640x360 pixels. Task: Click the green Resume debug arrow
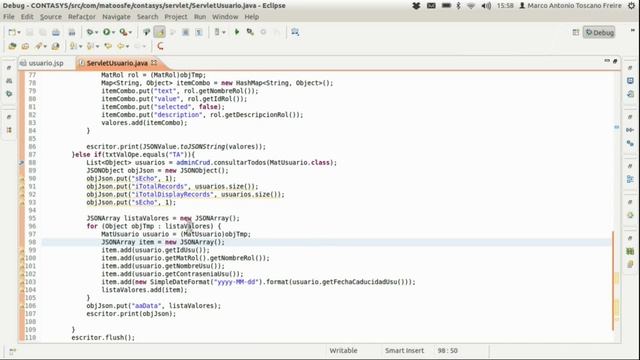coord(237,32)
